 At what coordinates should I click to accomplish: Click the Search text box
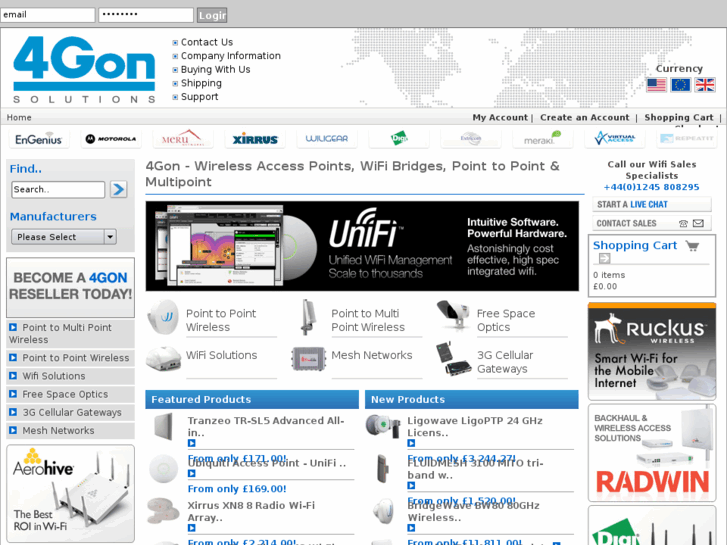coord(58,190)
